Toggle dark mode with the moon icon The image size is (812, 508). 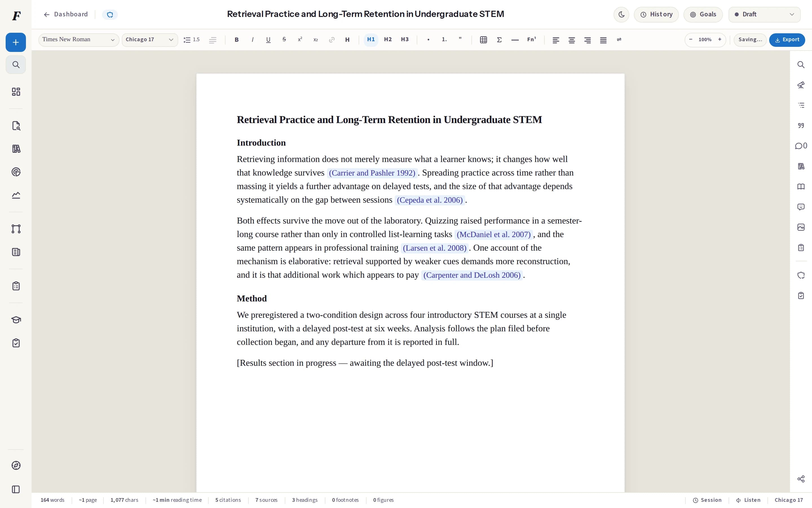pos(621,14)
